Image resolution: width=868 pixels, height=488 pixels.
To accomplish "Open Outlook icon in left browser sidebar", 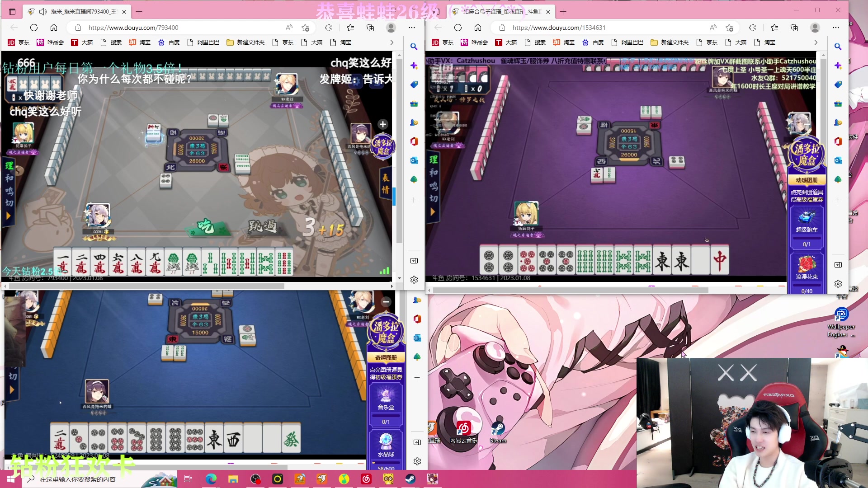I will [x=414, y=160].
